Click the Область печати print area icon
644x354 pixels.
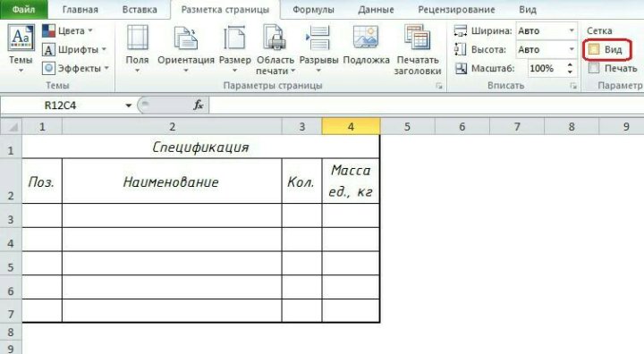tap(274, 38)
